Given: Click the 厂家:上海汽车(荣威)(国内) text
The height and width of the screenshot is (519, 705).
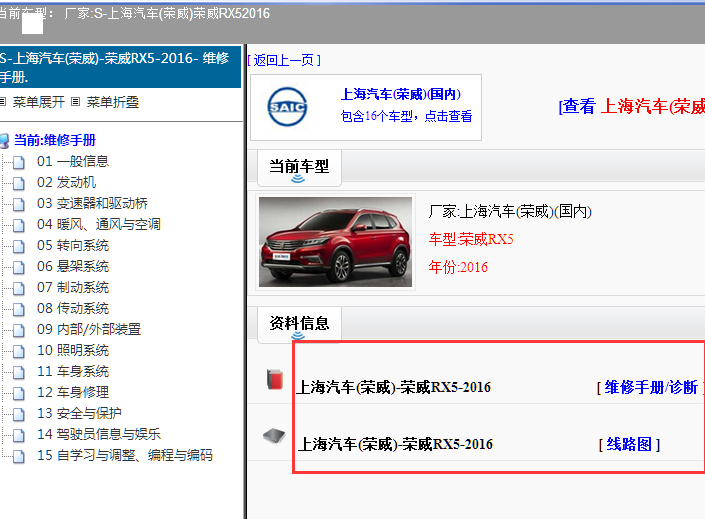Looking at the screenshot, I should [x=510, y=211].
